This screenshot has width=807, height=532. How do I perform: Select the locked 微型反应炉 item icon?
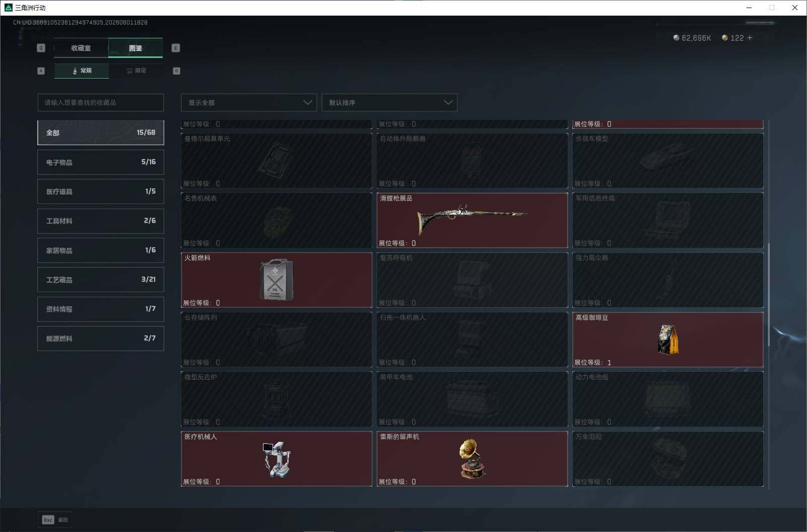click(x=276, y=399)
